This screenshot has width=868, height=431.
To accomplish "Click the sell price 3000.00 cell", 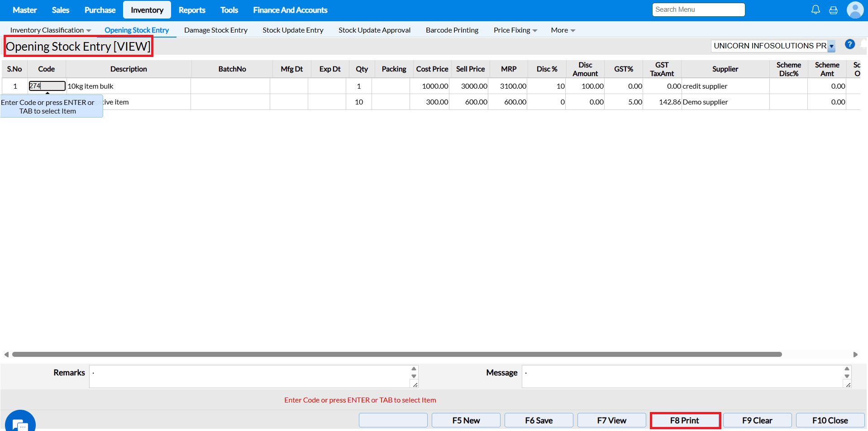I will pos(469,86).
